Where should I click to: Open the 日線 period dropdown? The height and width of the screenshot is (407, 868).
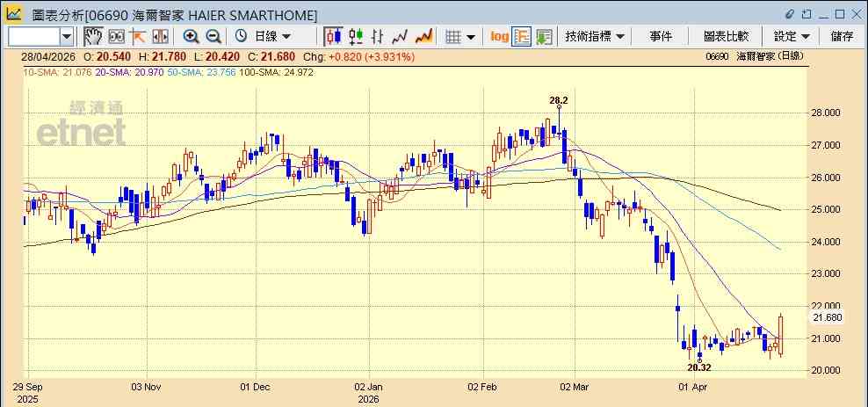pyautogui.click(x=264, y=37)
